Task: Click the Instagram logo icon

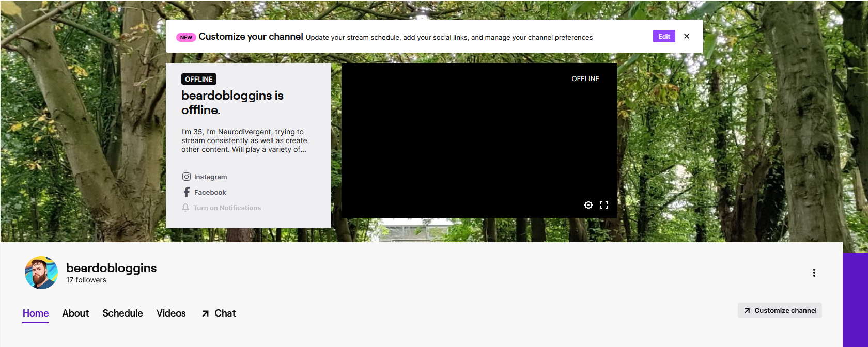Action: click(187, 177)
